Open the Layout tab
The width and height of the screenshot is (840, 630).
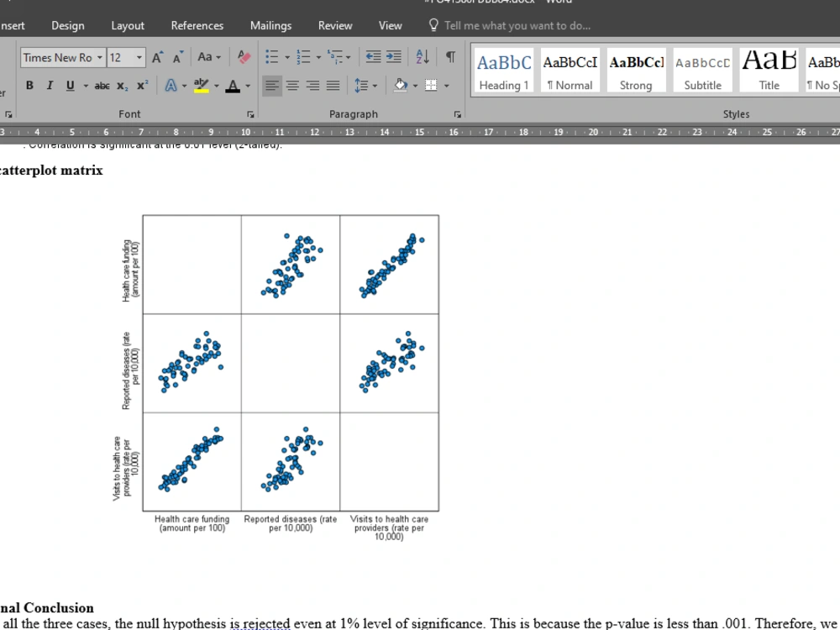coord(128,26)
